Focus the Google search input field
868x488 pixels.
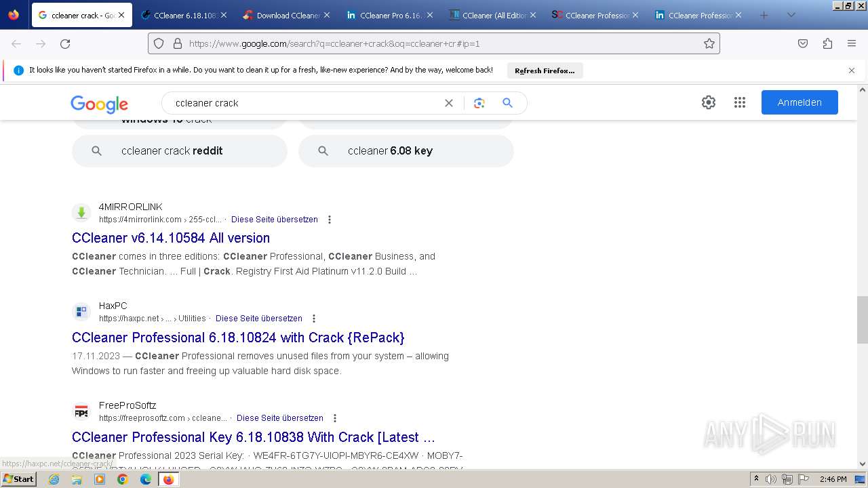[x=305, y=103]
